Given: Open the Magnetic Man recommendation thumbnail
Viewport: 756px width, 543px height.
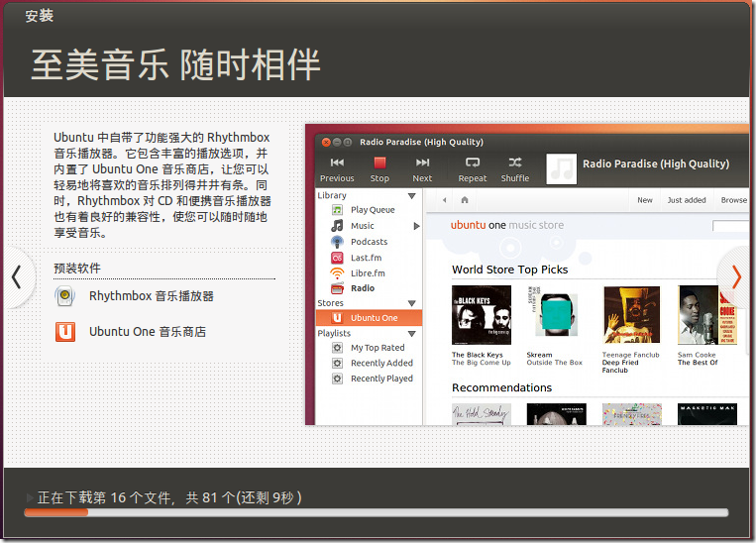Looking at the screenshot, I should 707,414.
